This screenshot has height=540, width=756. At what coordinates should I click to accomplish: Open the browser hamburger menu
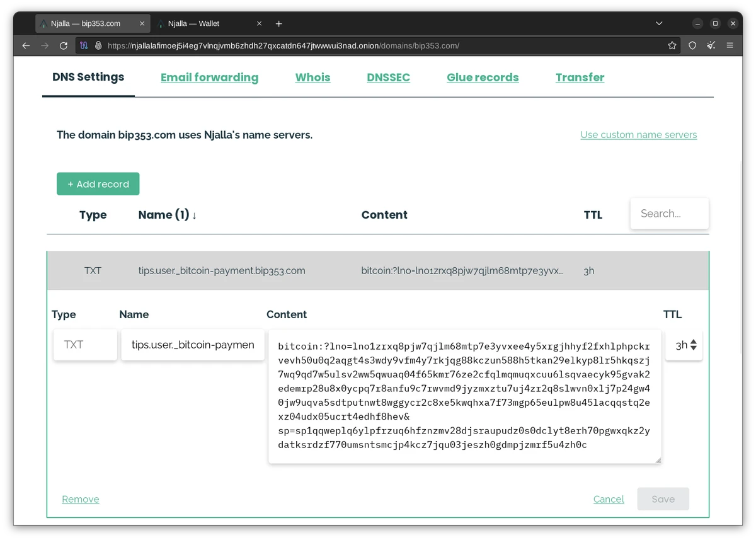coord(730,45)
